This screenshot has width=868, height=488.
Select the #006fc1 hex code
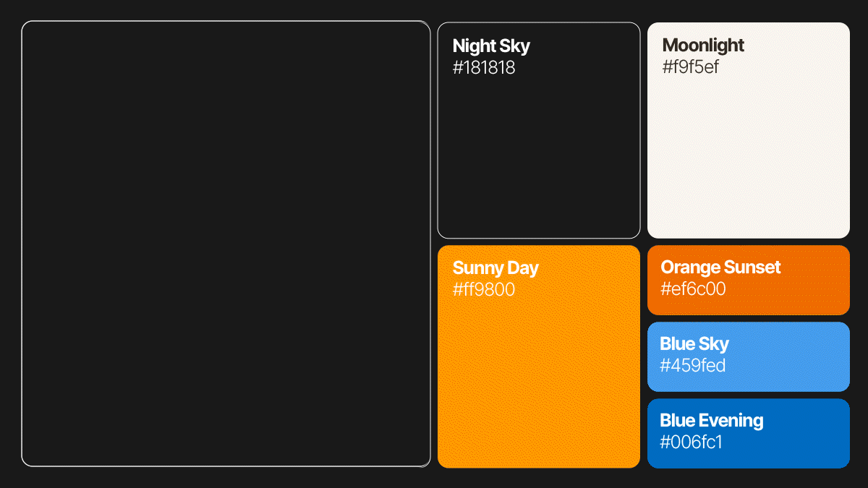tap(691, 442)
